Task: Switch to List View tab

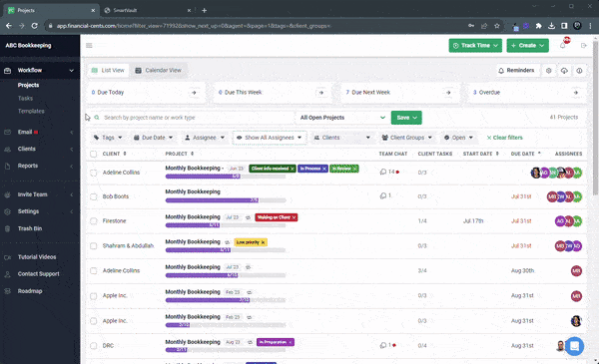Action: [x=109, y=70]
